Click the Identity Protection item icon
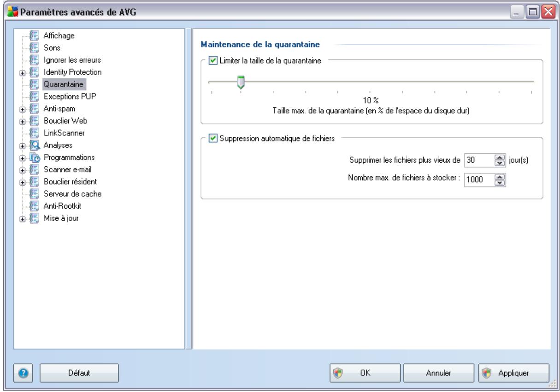 [34, 72]
